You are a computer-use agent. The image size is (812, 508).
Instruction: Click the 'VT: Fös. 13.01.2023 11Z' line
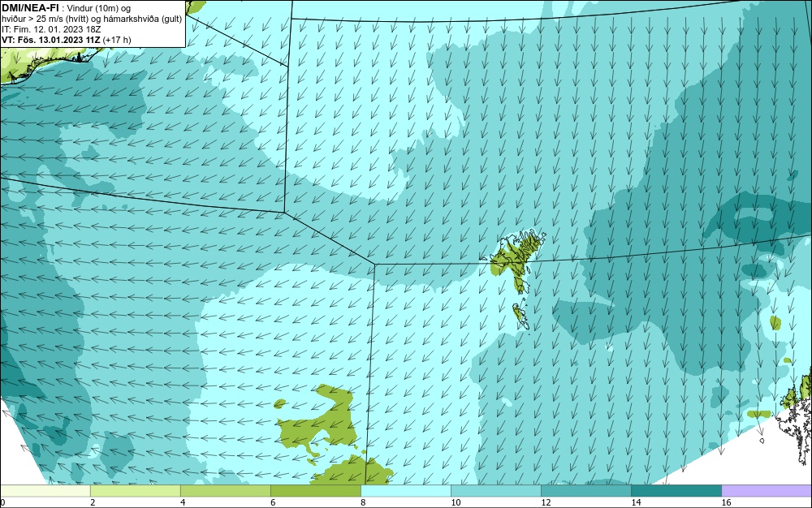(x=50, y=40)
